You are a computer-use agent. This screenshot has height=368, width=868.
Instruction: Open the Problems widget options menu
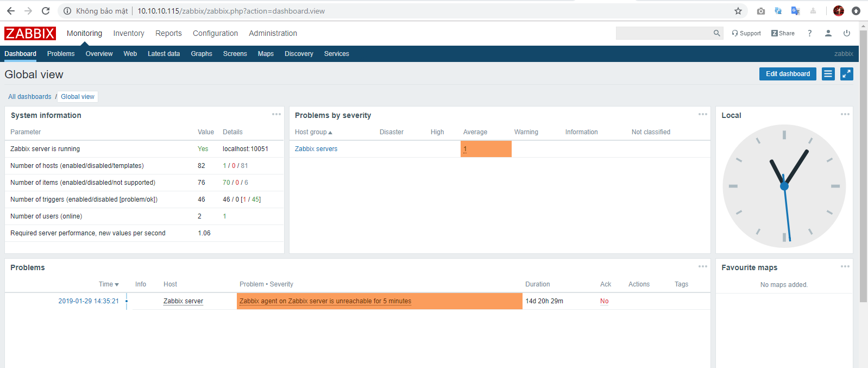coord(703,266)
